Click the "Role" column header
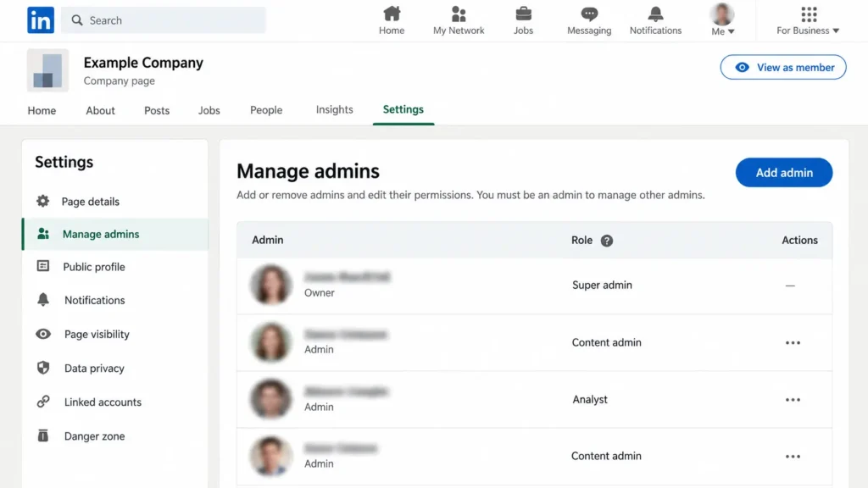 pyautogui.click(x=581, y=240)
